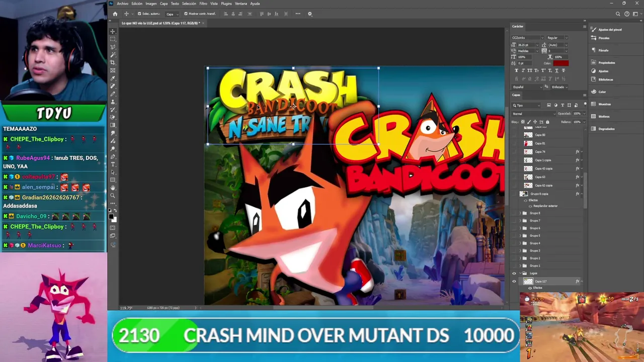Select the Move tool in the toolbox
Image resolution: width=644 pixels, height=362 pixels.
point(113,31)
